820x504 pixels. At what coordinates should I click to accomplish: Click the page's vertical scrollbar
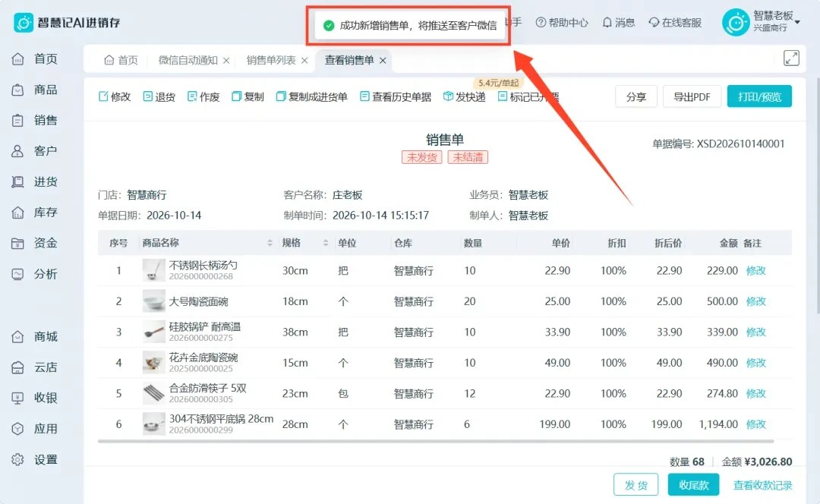pyautogui.click(x=818, y=196)
